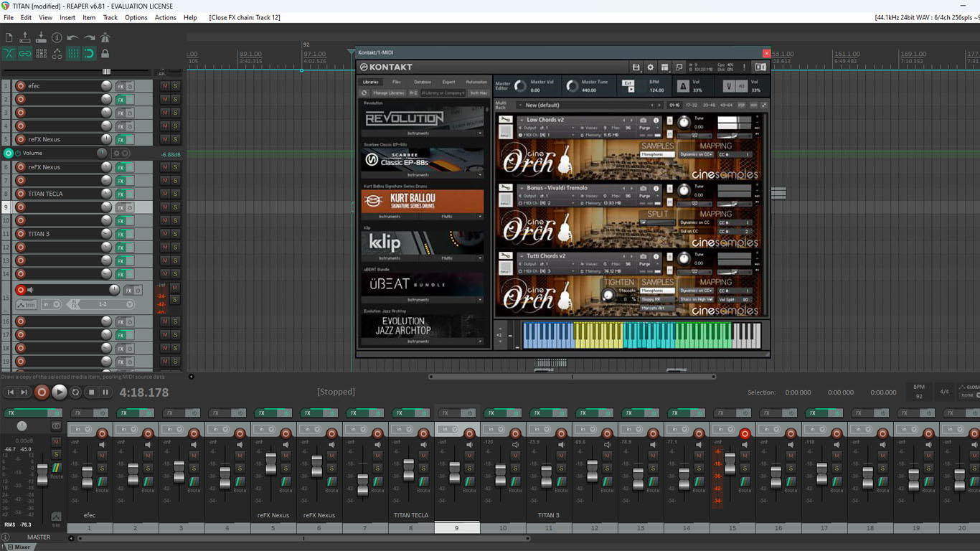Click Kontakt minimize view icon
980x551 pixels.
point(679,67)
